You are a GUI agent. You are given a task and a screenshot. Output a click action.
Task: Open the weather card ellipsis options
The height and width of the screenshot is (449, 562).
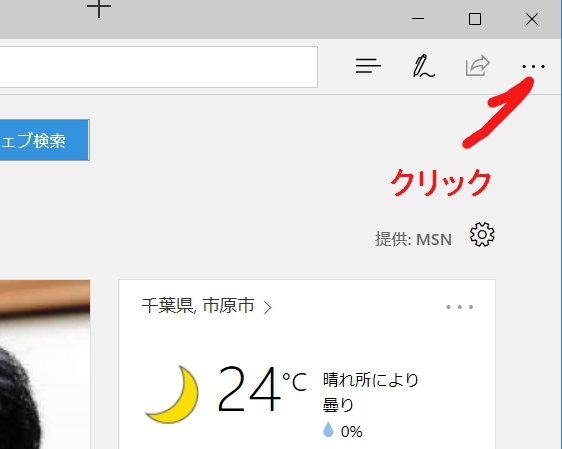[459, 307]
